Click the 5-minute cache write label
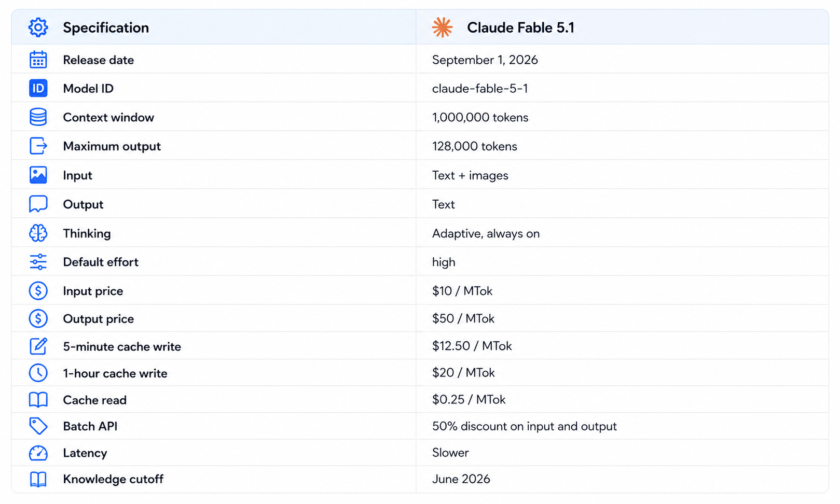Screen dimensions: 840x504 click(122, 347)
